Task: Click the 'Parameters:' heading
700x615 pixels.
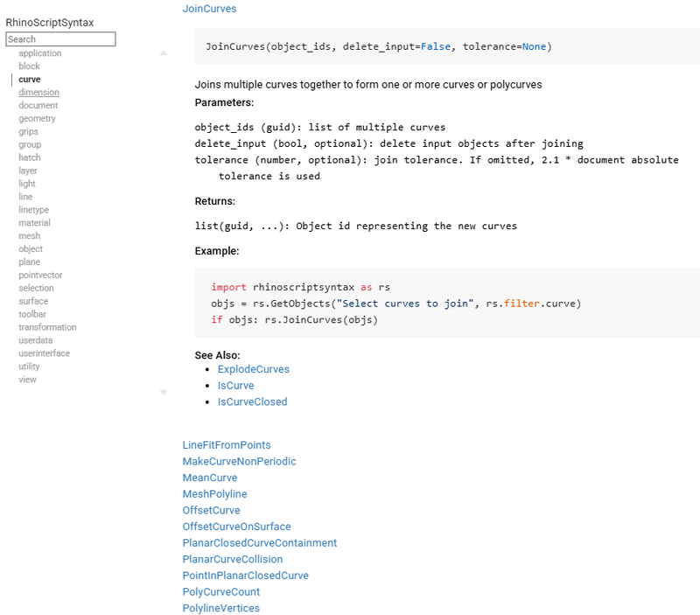Action: [224, 102]
